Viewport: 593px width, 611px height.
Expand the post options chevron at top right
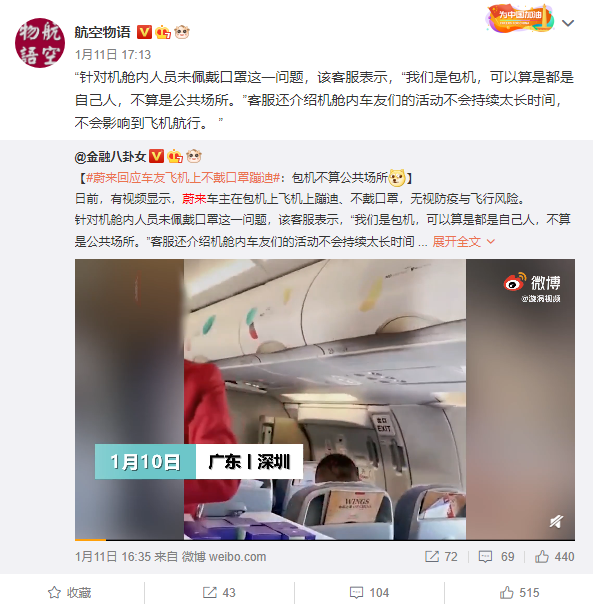568,23
